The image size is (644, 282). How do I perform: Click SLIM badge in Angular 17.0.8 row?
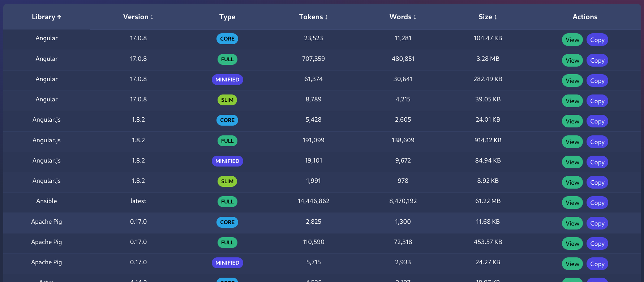227,100
